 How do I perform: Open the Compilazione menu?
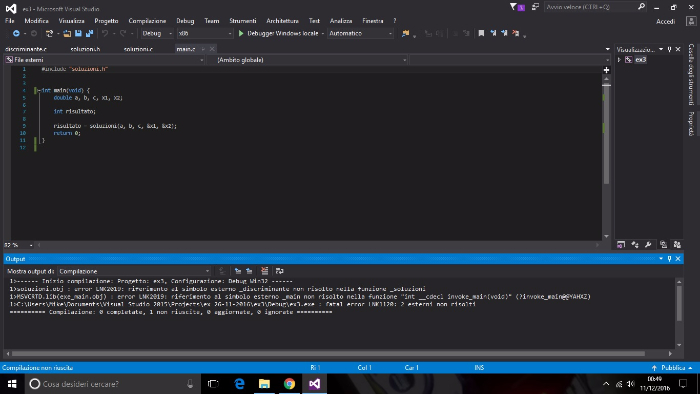[147, 21]
